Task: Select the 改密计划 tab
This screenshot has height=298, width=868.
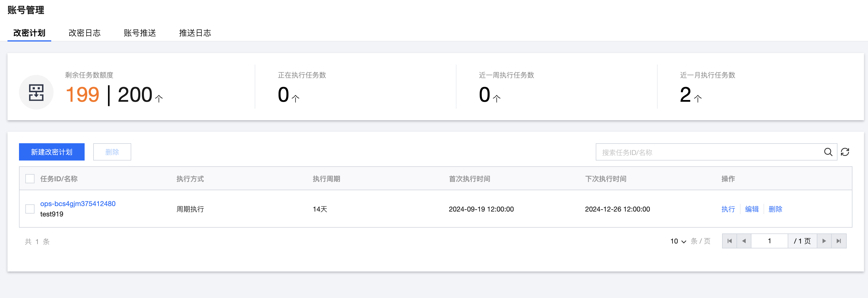Action: 29,33
